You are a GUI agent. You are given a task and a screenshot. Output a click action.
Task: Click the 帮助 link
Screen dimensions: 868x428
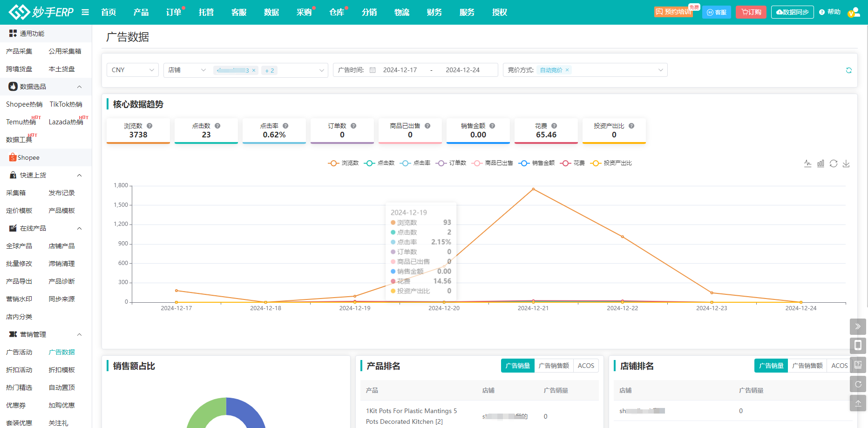830,12
